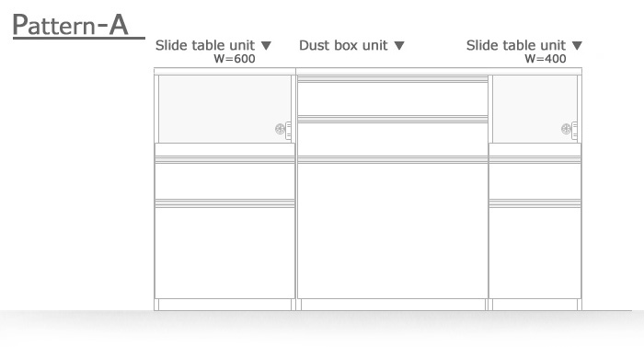Screen dimensions: 644x347
Task: Click the left unit's latch handle bracket
Action: pos(289,131)
